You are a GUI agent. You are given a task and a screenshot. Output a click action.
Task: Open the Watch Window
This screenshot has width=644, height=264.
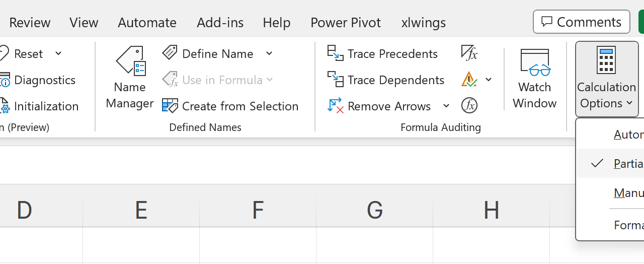[x=534, y=78]
